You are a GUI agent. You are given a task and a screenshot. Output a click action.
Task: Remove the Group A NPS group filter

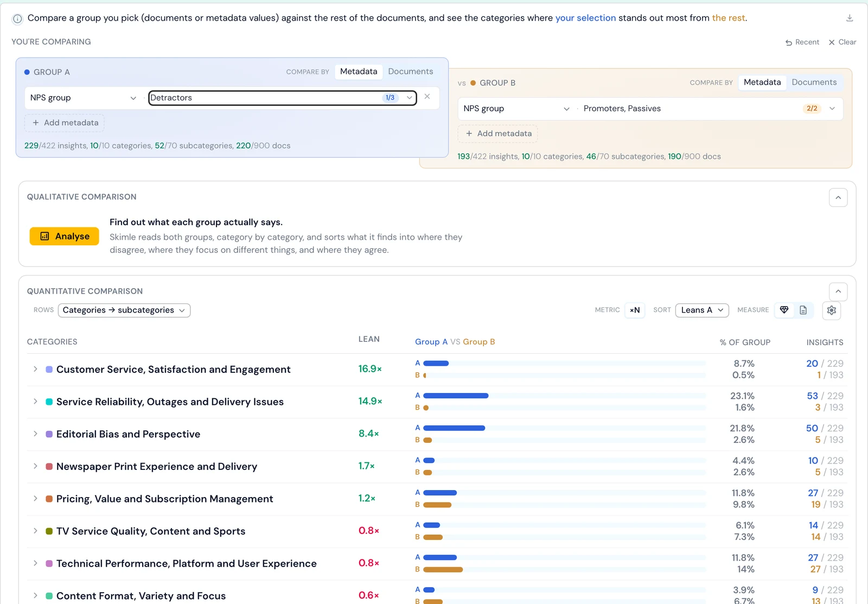click(427, 97)
